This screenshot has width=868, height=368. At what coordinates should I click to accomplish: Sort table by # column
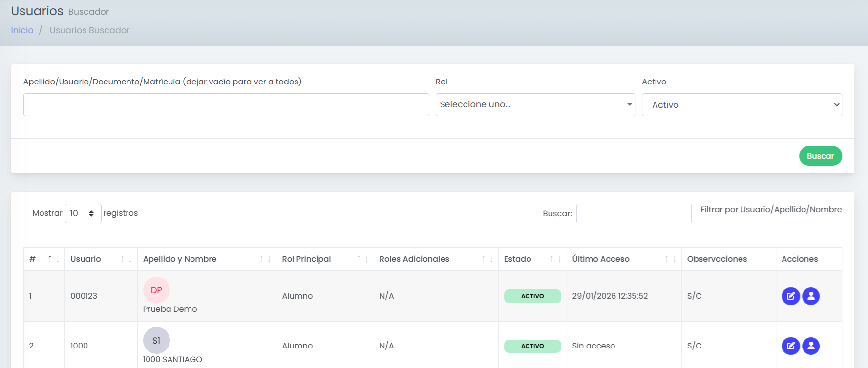coord(44,259)
